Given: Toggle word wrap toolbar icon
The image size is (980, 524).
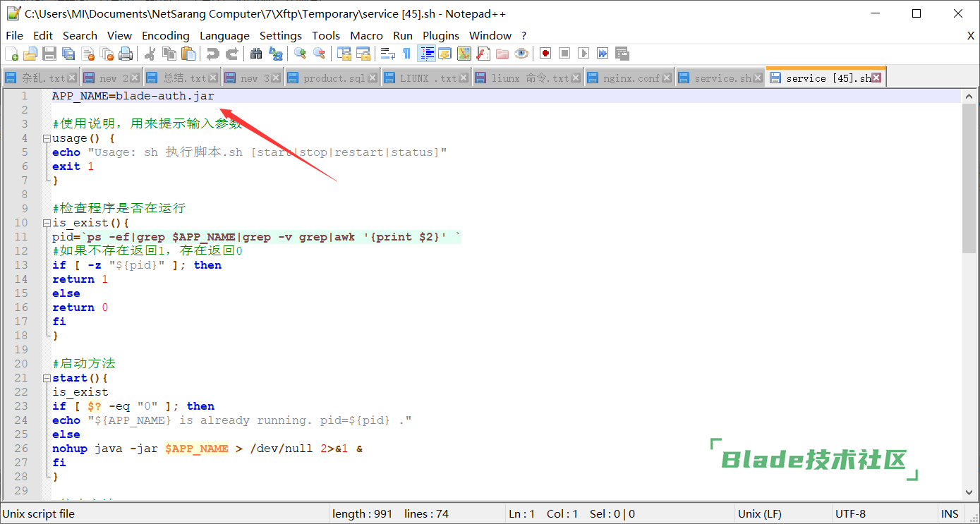Looking at the screenshot, I should point(387,54).
